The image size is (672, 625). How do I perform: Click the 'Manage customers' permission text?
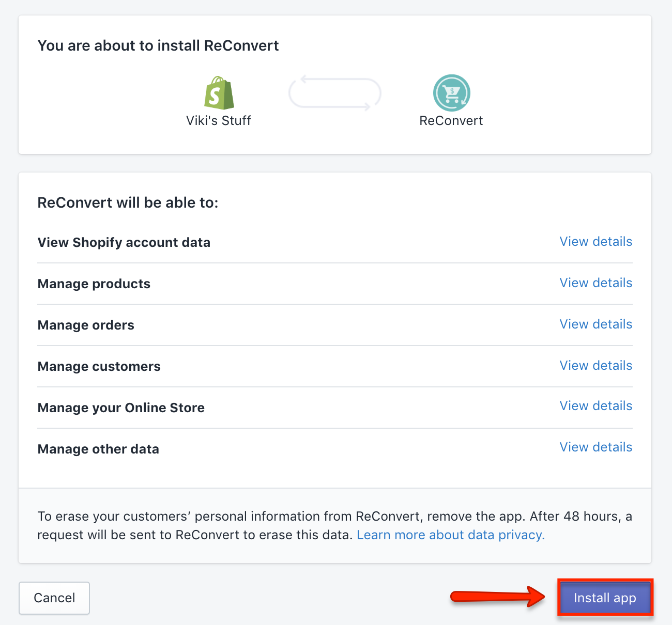click(99, 367)
